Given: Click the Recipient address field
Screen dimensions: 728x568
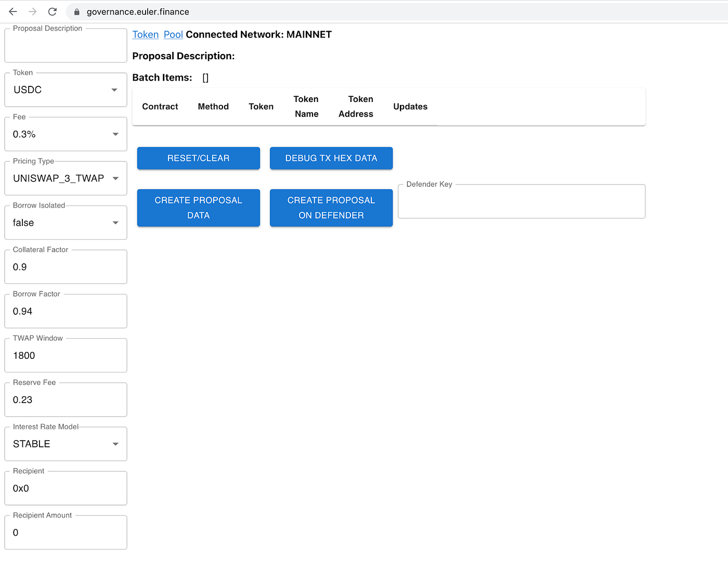Looking at the screenshot, I should coord(66,488).
